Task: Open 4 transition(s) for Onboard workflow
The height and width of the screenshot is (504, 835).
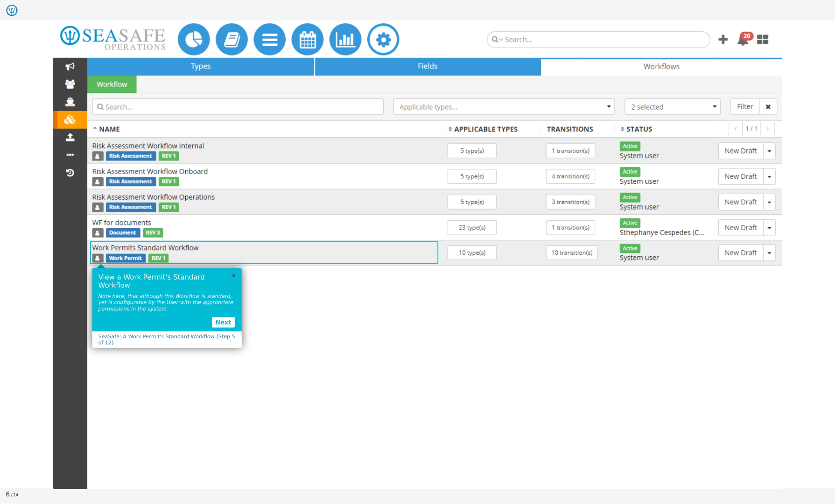Action: [x=570, y=176]
